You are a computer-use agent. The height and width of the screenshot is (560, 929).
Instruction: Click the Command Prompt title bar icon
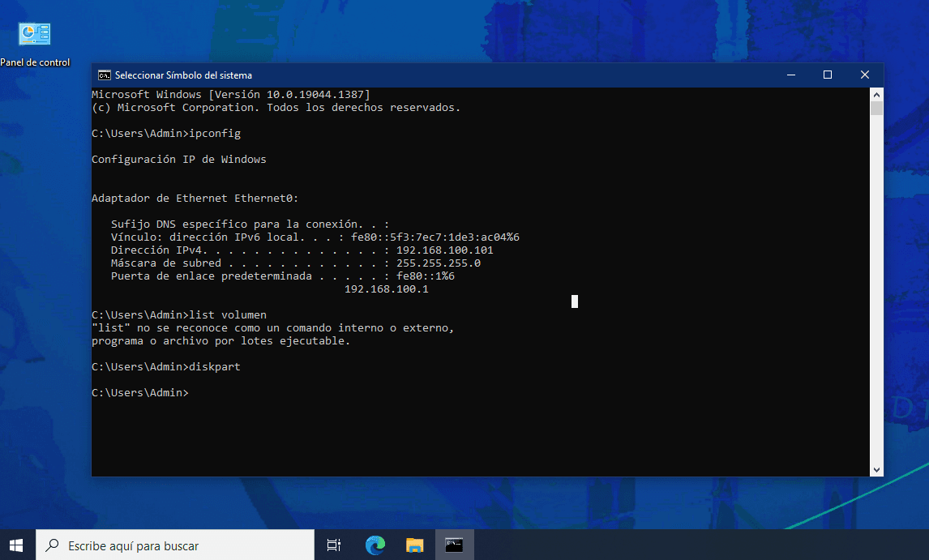click(x=105, y=75)
